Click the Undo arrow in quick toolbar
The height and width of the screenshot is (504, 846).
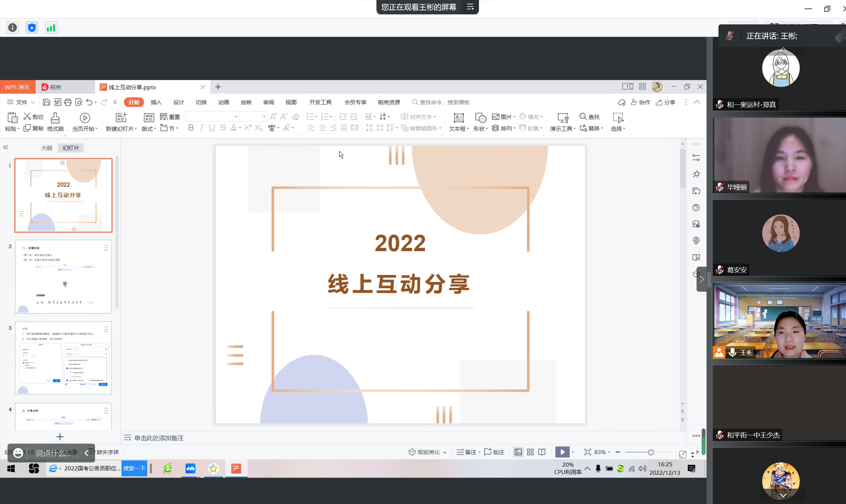[89, 102]
